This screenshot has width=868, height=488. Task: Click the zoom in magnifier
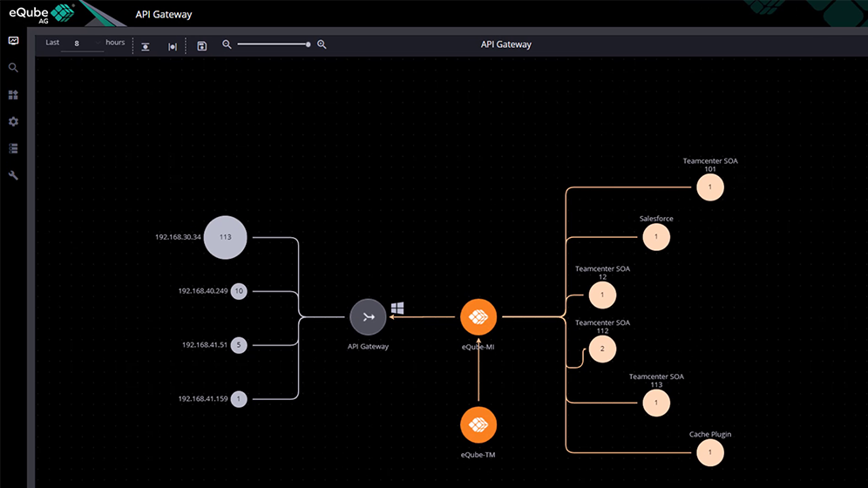click(322, 44)
